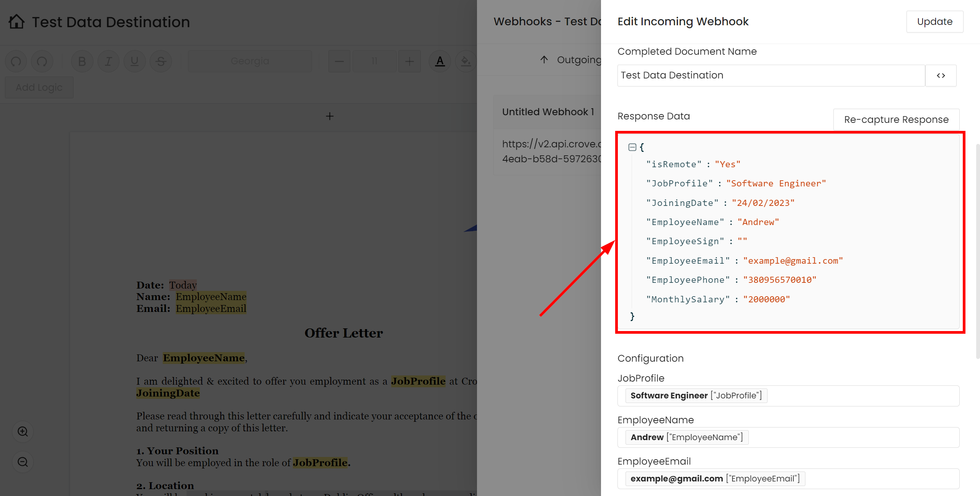This screenshot has width=980, height=496.
Task: Open the text color tool
Action: tap(440, 61)
